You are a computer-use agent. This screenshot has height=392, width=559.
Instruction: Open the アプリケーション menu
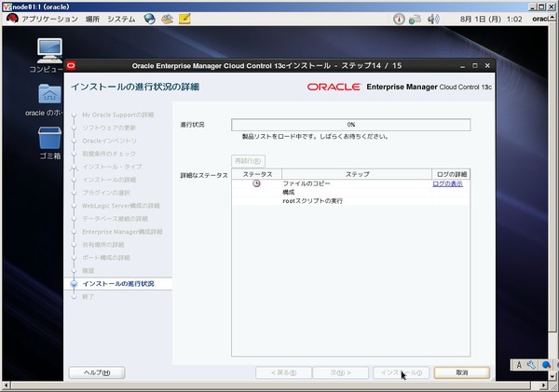click(49, 19)
